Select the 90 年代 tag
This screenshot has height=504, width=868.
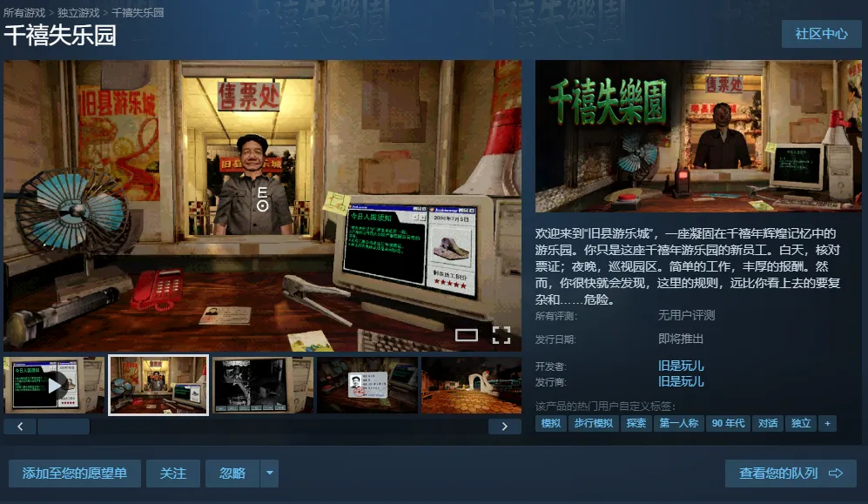728,423
